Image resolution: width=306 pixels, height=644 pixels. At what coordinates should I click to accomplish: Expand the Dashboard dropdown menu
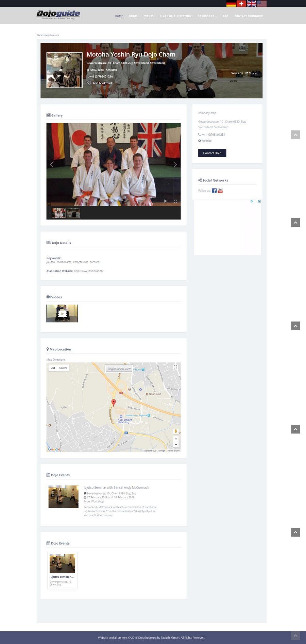click(207, 16)
